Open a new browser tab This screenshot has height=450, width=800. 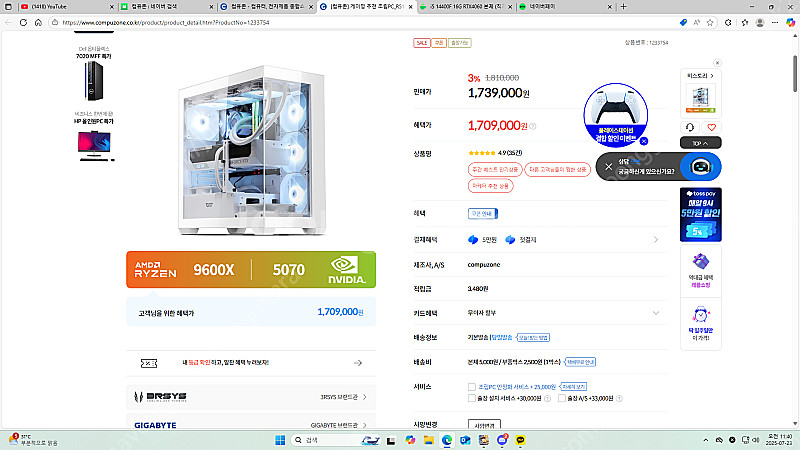click(x=623, y=7)
